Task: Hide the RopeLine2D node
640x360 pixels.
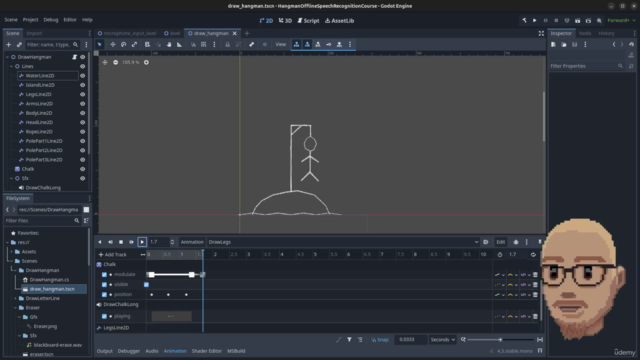Action: pos(82,132)
